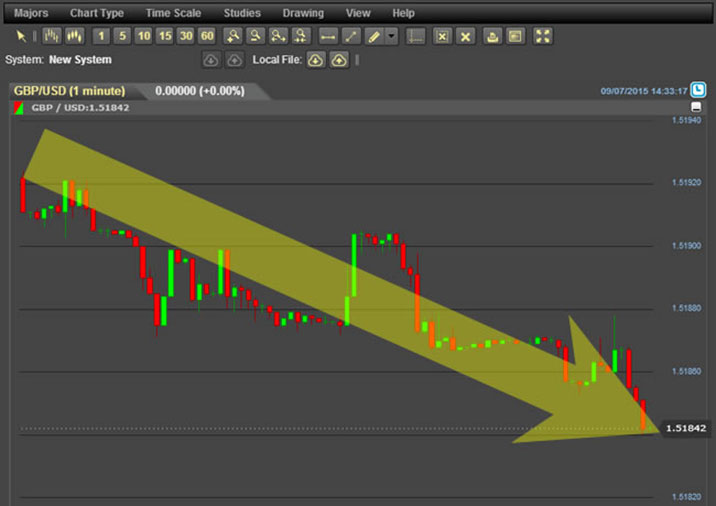Open the Help menu
The width and height of the screenshot is (716, 506).
tap(403, 13)
